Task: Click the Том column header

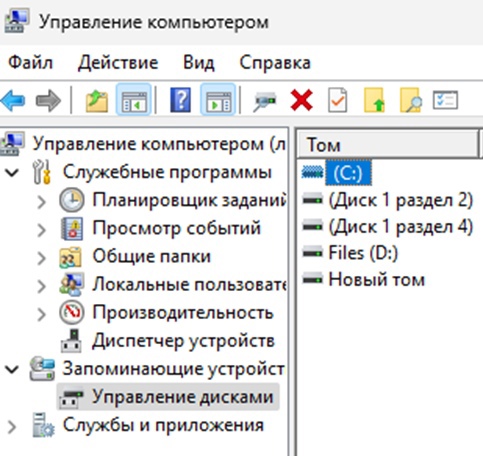Action: point(388,145)
